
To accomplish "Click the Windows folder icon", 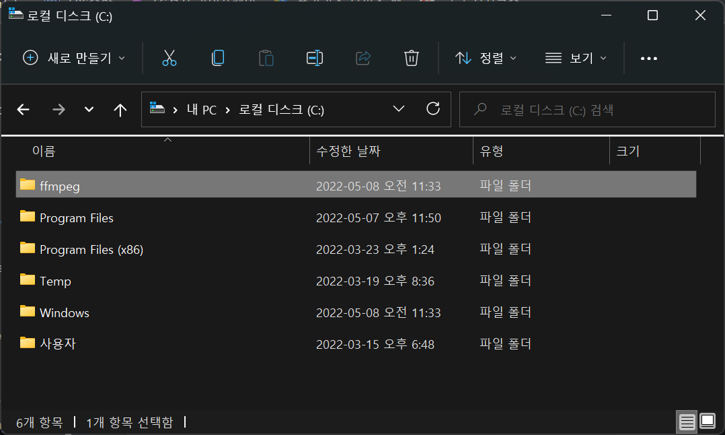I will [27, 311].
